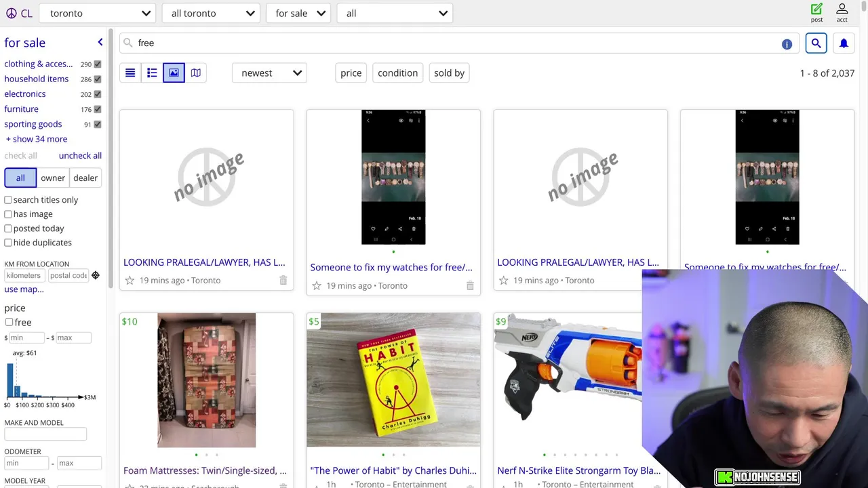The image size is (868, 488).
Task: Click the search info icon
Action: (x=787, y=44)
